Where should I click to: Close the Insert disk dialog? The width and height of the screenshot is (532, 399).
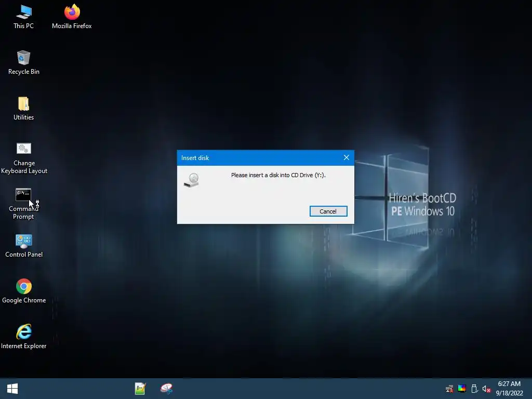coord(346,157)
